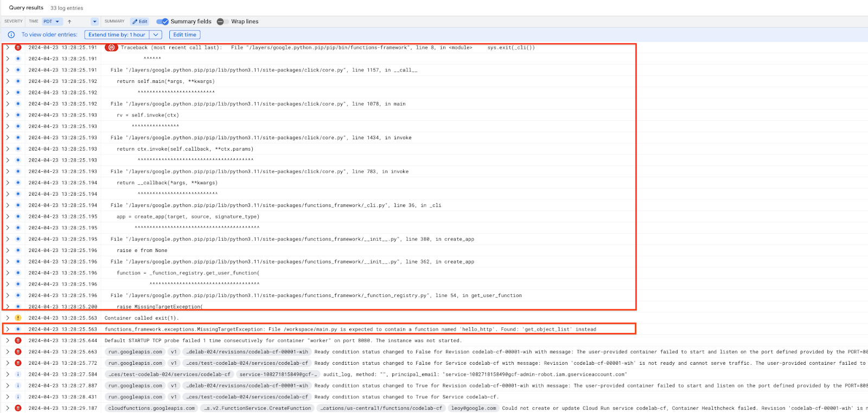This screenshot has height=413, width=868.
Task: Open the PDT timezone dropdown
Action: point(52,22)
